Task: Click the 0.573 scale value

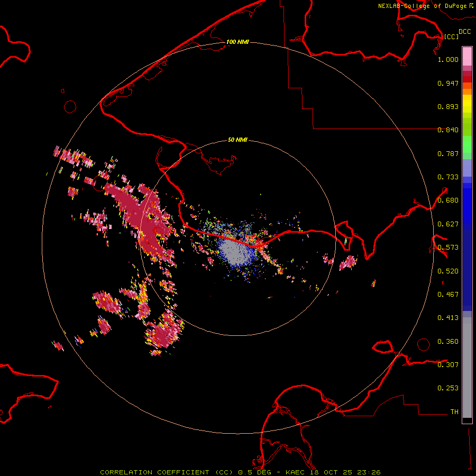Action: (448, 248)
